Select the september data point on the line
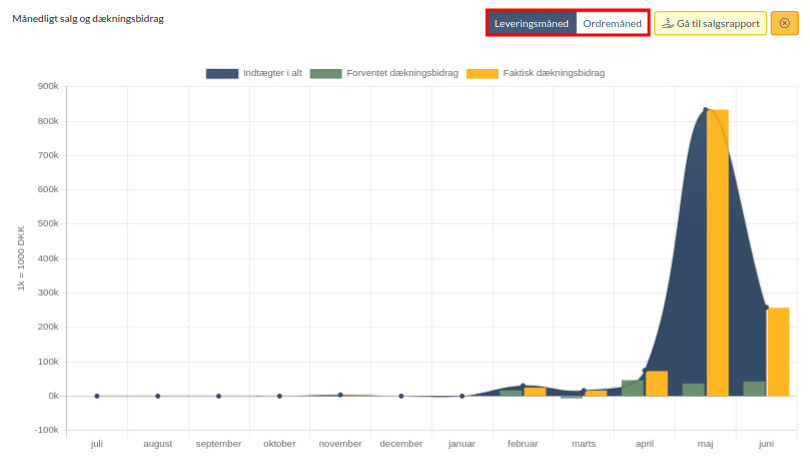810x463 pixels. pos(219,396)
